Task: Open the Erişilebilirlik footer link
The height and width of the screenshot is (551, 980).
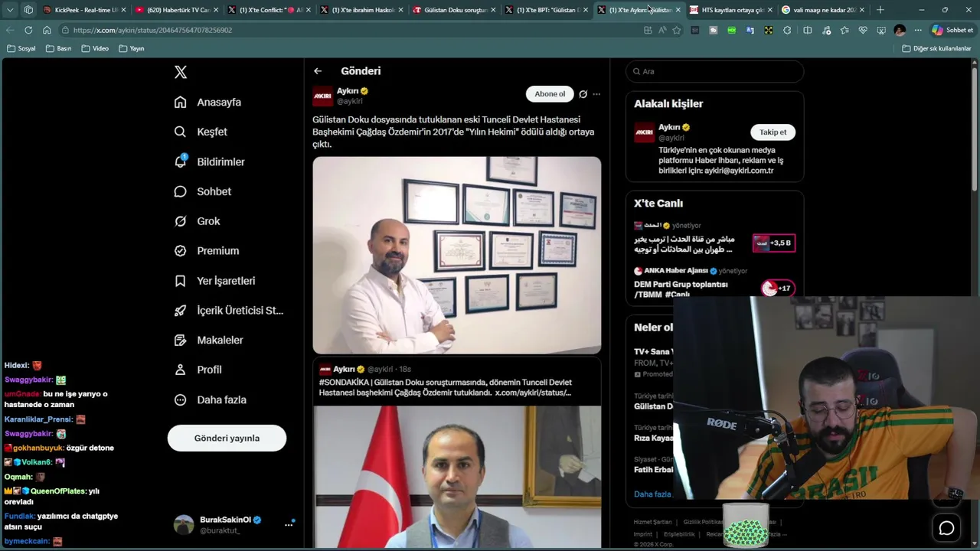Action: 679,534
